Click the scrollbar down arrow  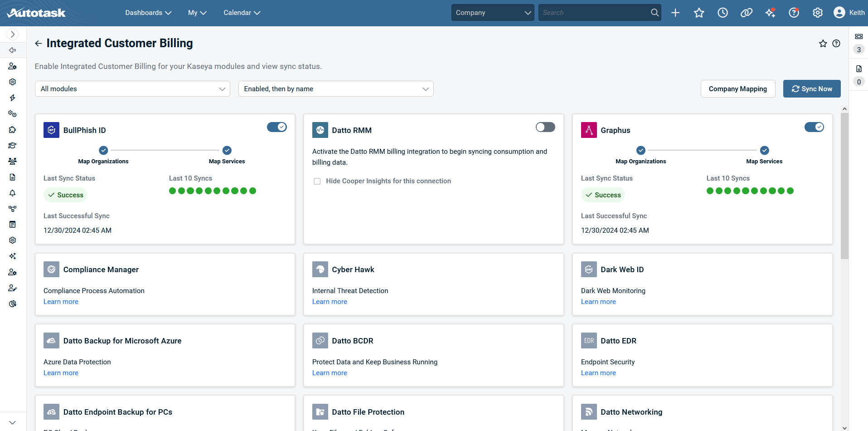pyautogui.click(x=844, y=427)
